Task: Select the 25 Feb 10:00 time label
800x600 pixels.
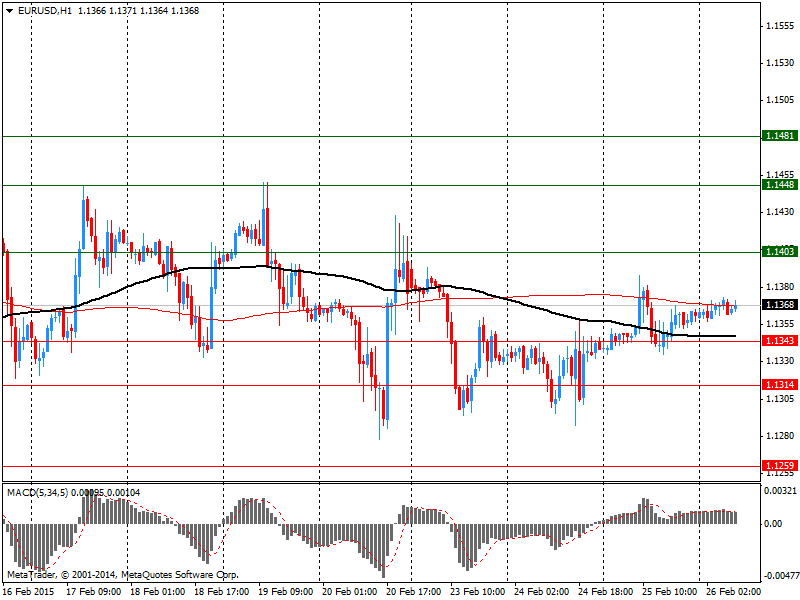Action: click(669, 592)
